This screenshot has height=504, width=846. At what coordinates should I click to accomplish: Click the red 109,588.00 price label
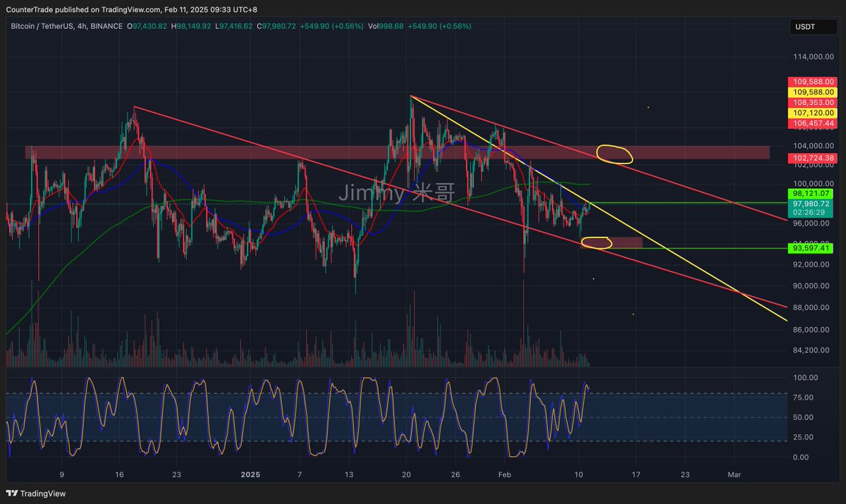pyautogui.click(x=814, y=82)
